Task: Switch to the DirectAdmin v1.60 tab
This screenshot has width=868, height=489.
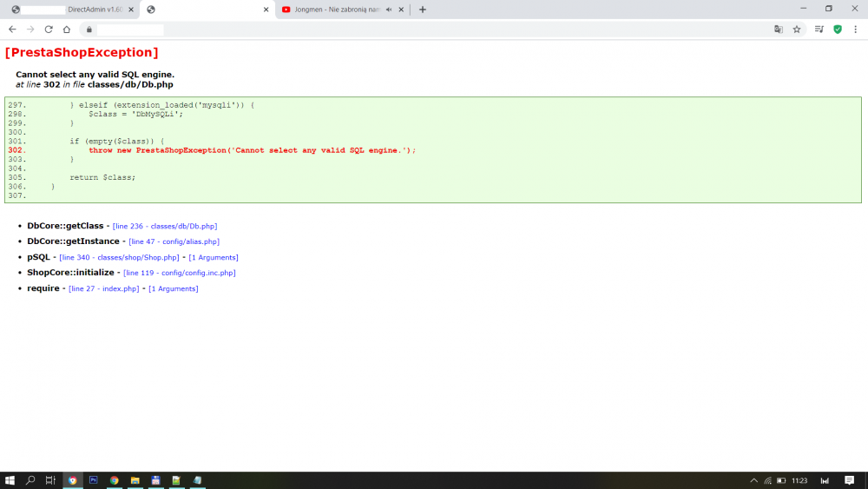Action: (x=72, y=10)
